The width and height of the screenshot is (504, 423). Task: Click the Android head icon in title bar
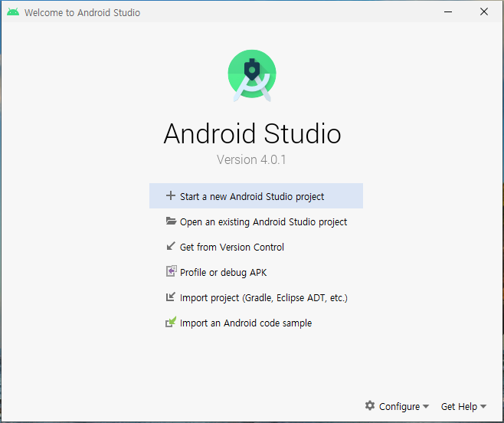[x=13, y=12]
